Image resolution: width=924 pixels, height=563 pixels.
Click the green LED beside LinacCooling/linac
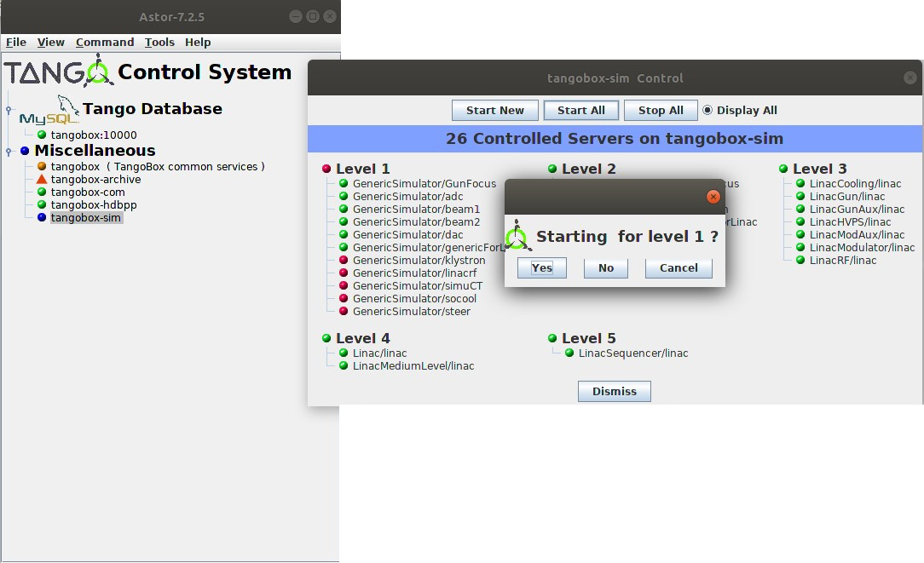coord(800,183)
